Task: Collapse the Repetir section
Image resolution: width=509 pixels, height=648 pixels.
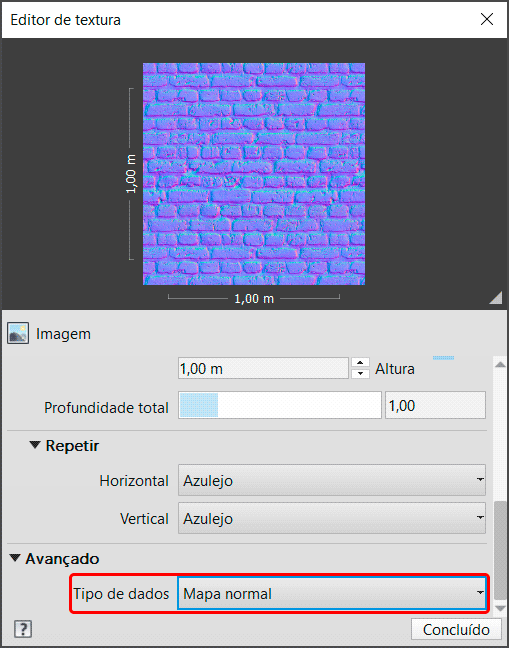Action: click(x=36, y=445)
